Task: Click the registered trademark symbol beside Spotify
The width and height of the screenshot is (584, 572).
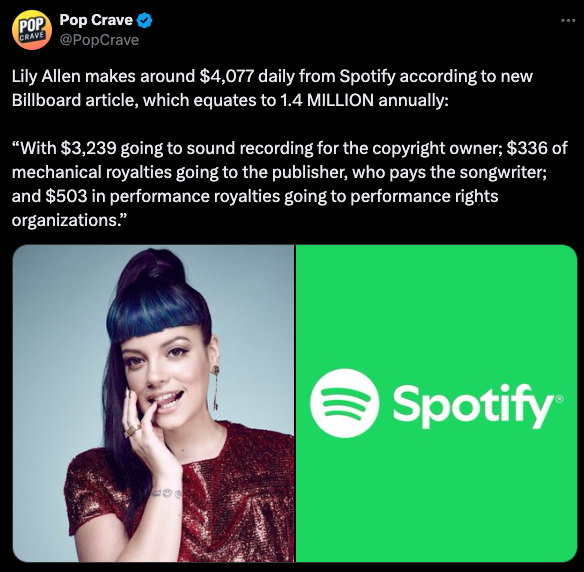Action: (x=559, y=399)
